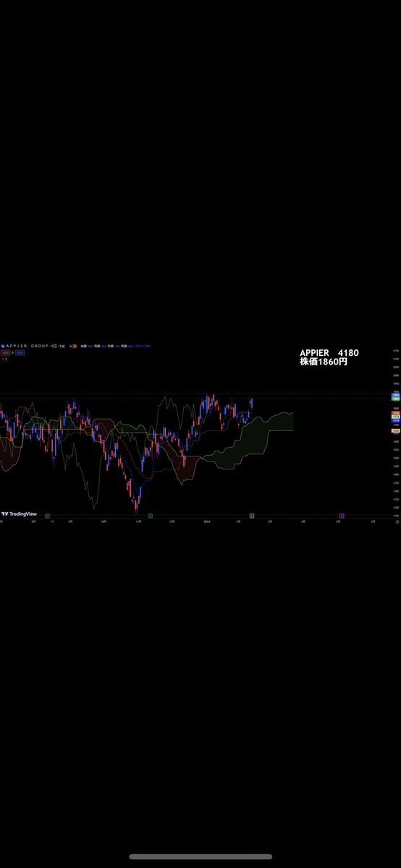
Task: Click the iOS home indicator bar
Action: 200,857
